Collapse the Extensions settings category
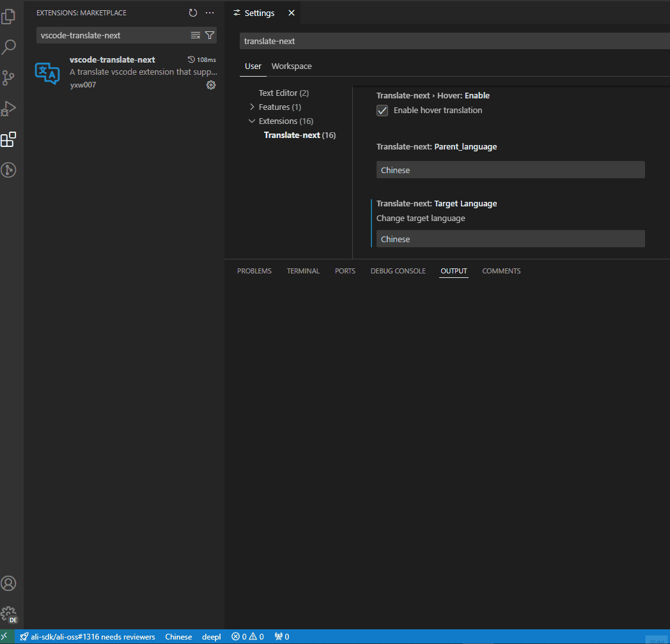Screen dimensions: 670x644 tap(252, 121)
